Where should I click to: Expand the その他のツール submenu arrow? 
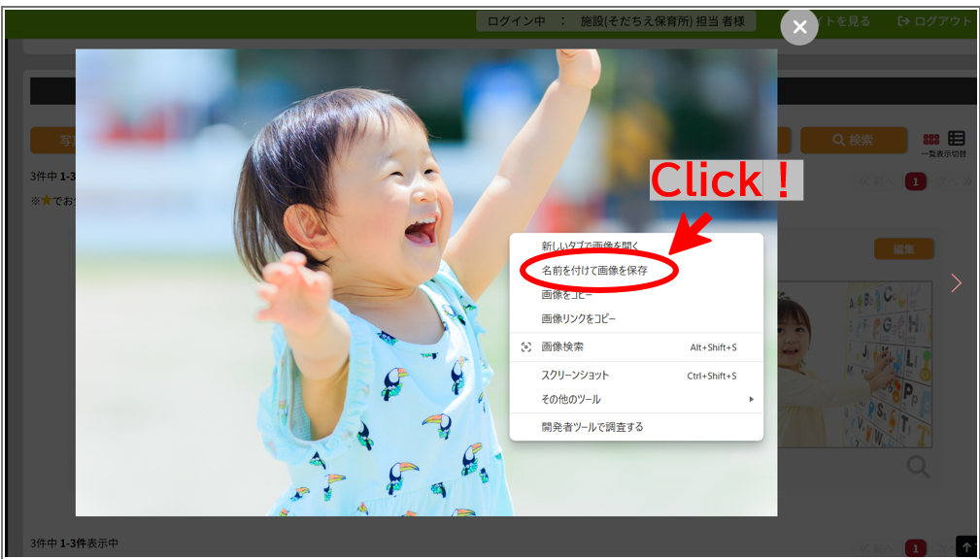751,399
